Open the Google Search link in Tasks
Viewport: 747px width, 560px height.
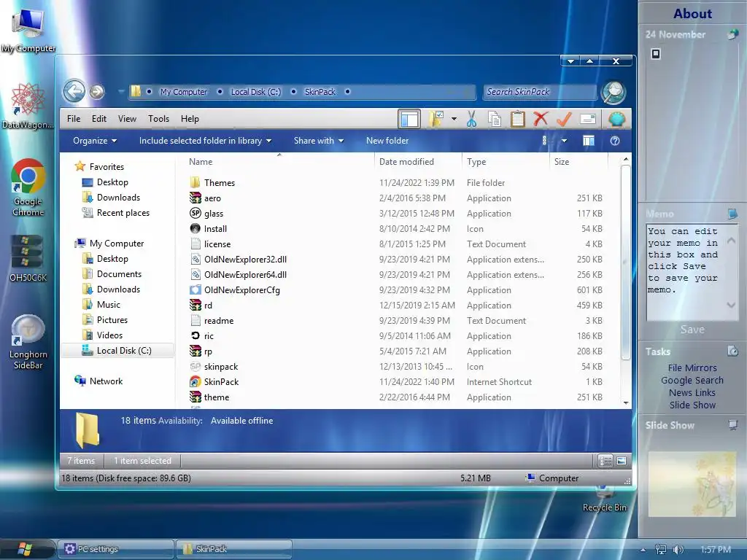(692, 380)
